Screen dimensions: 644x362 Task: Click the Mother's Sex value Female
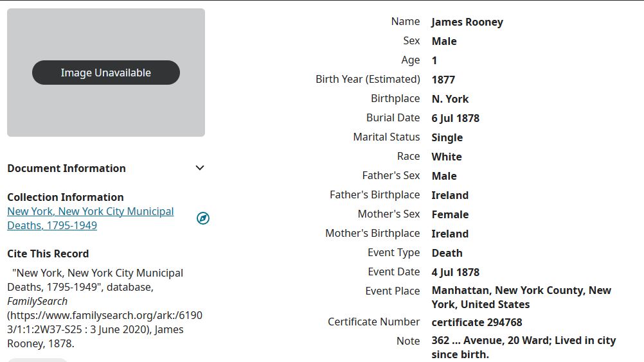click(450, 214)
